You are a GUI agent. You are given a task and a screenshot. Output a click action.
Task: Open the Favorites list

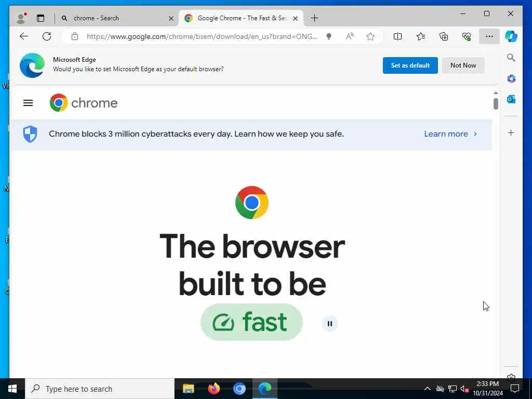(421, 36)
